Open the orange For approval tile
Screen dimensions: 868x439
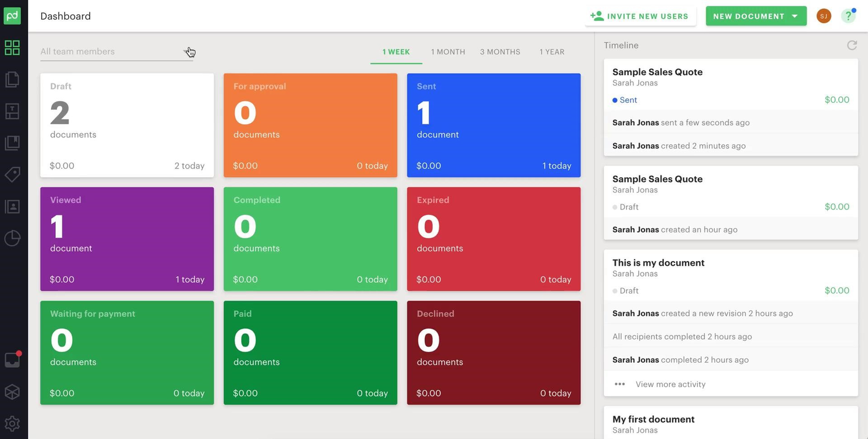310,125
